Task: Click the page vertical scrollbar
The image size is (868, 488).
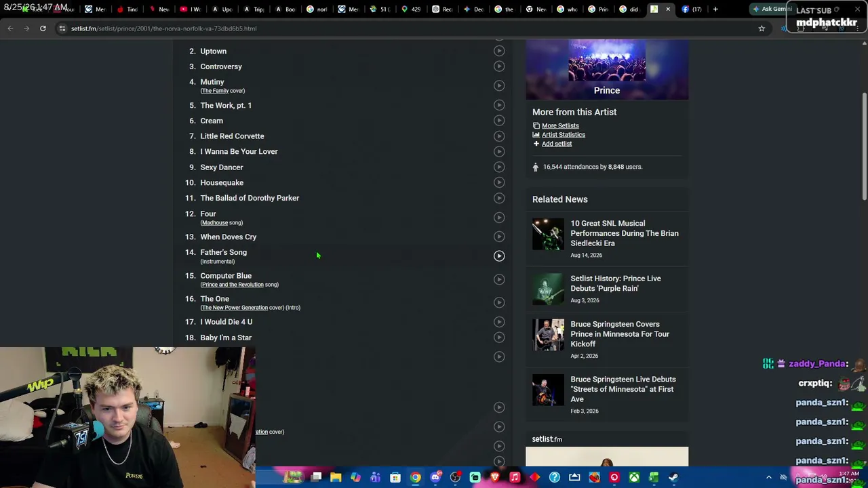Action: point(864,145)
